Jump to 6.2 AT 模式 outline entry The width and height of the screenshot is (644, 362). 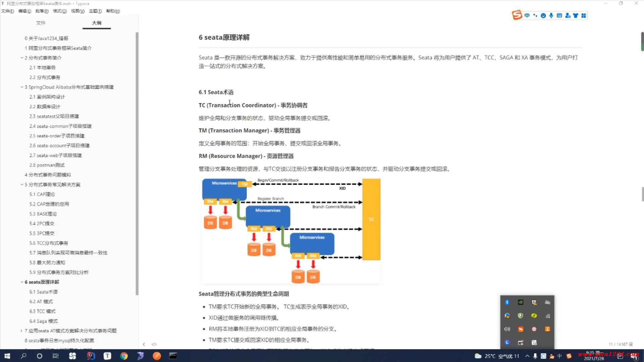[41, 302]
